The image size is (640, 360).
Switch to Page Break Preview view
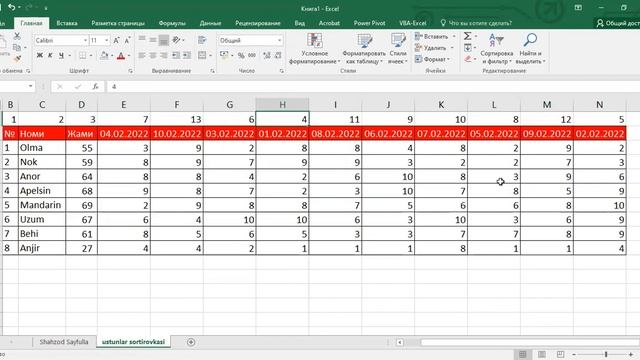(560, 354)
